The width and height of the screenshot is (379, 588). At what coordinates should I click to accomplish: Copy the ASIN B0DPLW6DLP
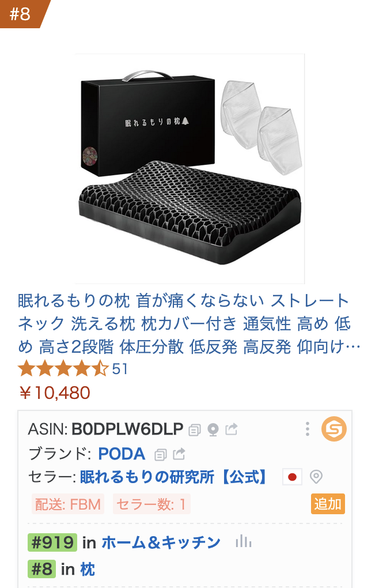coord(194,429)
